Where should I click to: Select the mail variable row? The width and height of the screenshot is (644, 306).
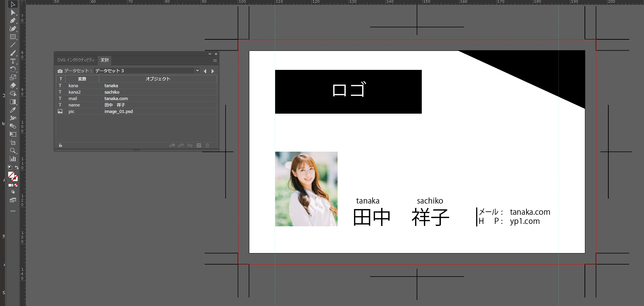[x=136, y=98]
